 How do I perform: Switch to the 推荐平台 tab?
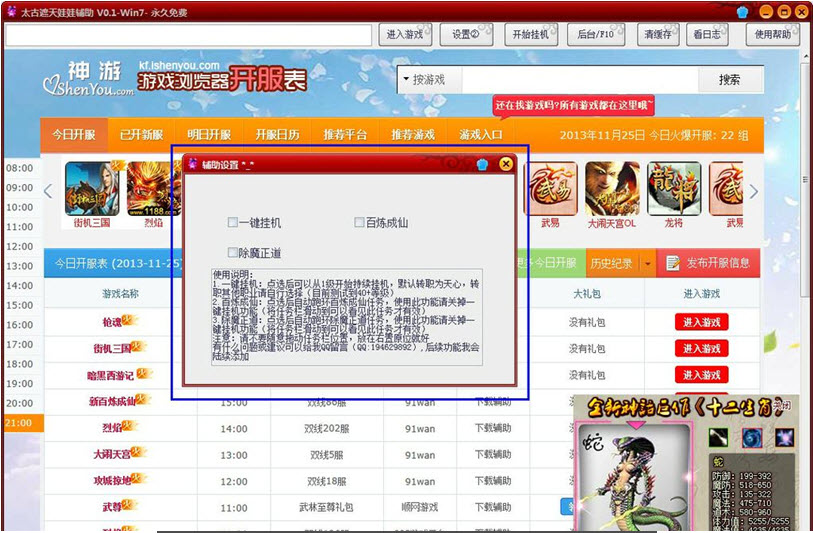[x=345, y=135]
